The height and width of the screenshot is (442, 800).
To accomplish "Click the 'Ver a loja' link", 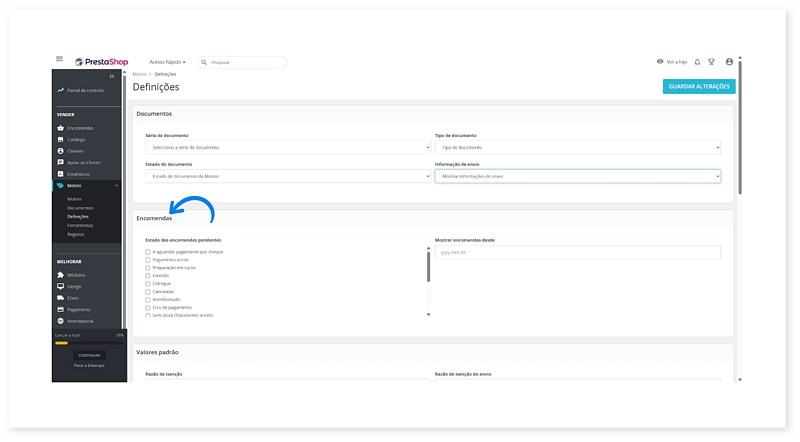I will tap(671, 62).
